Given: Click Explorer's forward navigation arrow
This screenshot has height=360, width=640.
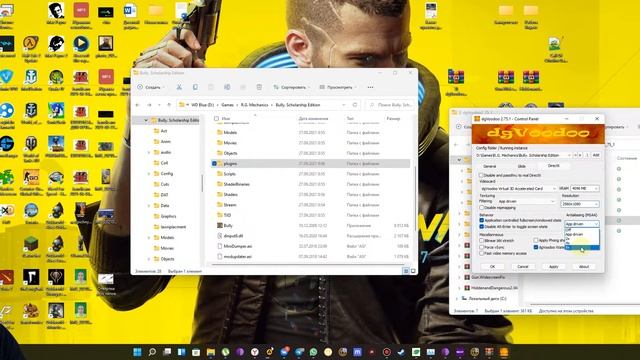Looking at the screenshot, I should [x=149, y=105].
